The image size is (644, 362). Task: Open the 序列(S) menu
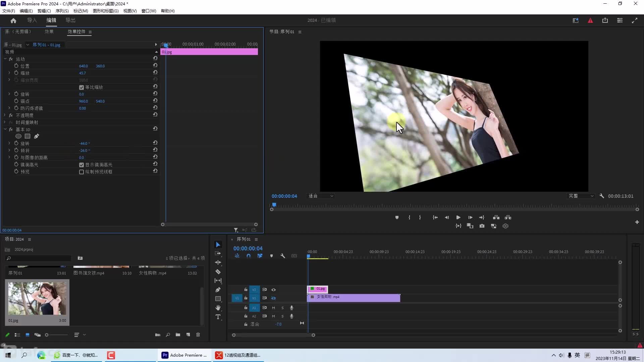[62, 11]
